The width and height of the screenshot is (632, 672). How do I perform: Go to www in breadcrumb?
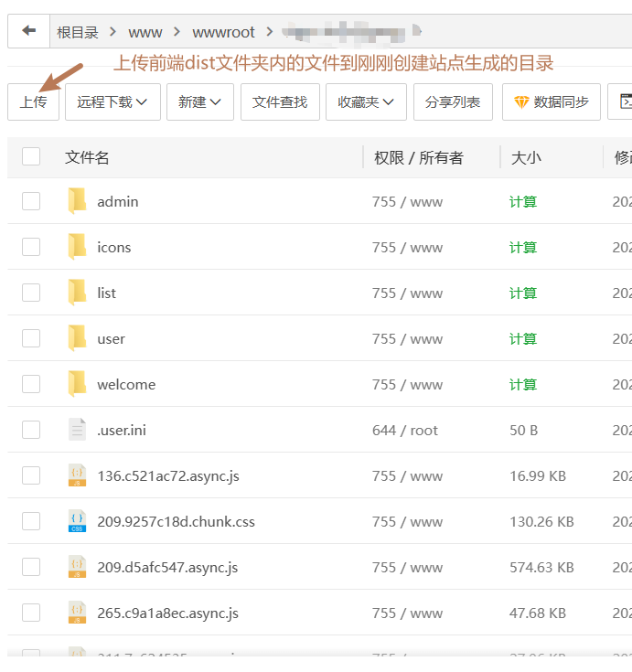coord(145,33)
